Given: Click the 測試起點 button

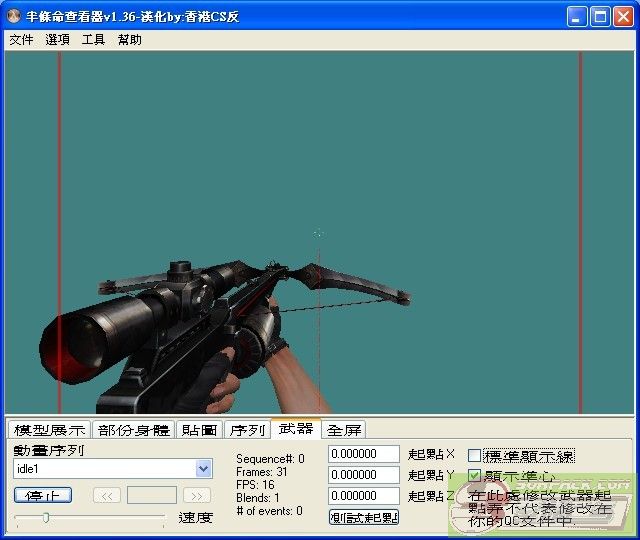Looking at the screenshot, I should [364, 517].
